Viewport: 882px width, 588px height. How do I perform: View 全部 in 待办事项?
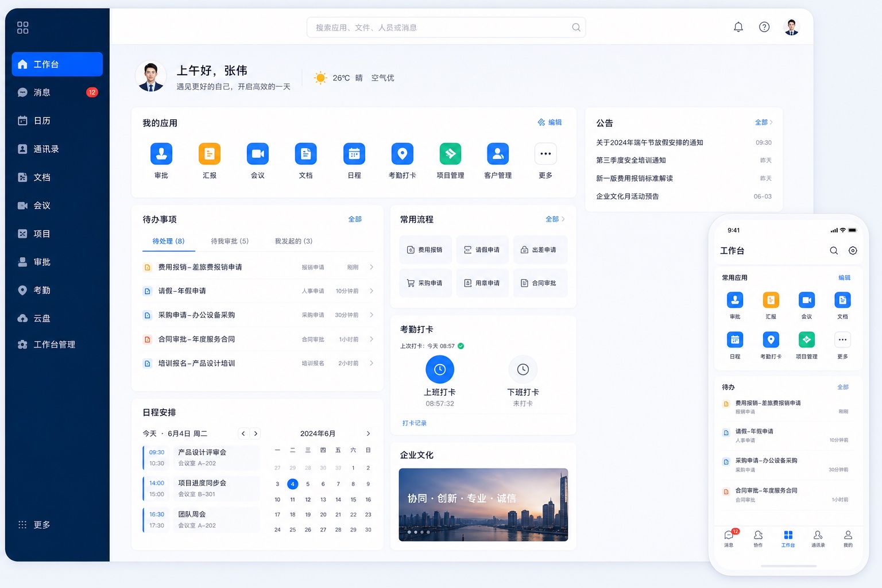(x=355, y=219)
